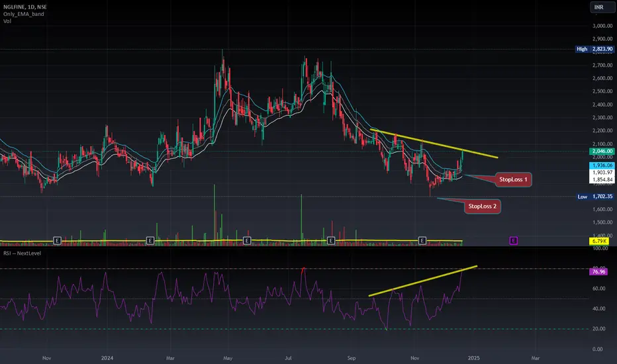Click the green 2,046.00 current price label
This screenshot has width=617, height=364.
[602, 151]
